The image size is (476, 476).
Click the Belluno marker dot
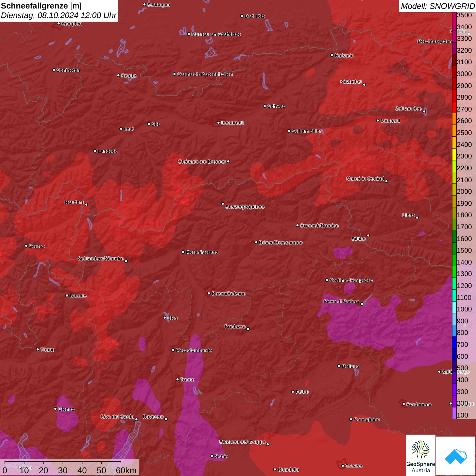[x=339, y=366]
